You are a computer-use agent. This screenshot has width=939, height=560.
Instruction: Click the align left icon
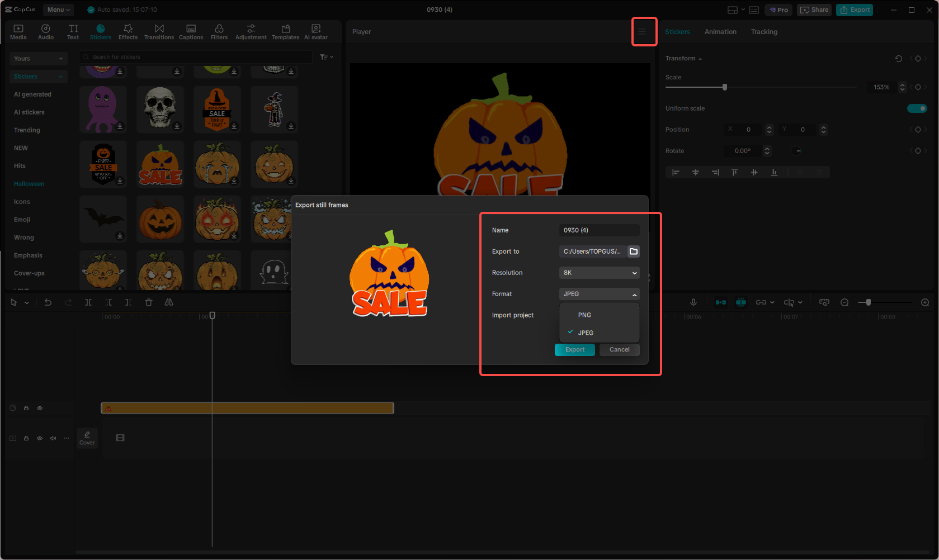(676, 172)
